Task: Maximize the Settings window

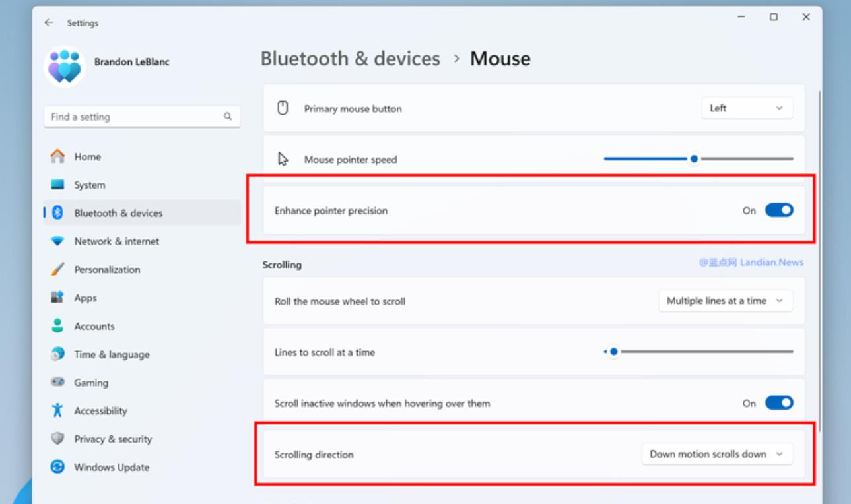Action: tap(774, 18)
